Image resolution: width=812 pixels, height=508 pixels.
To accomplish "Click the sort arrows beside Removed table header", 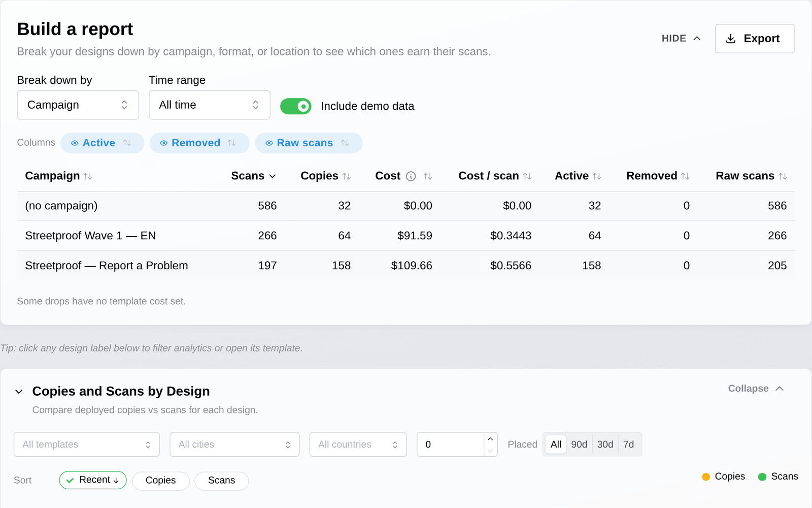I will [x=685, y=176].
